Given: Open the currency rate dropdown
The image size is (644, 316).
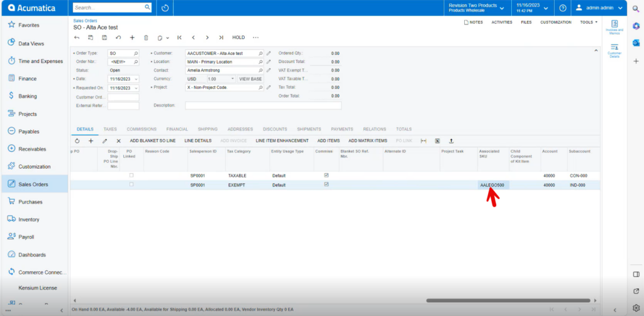Looking at the screenshot, I should (x=233, y=79).
